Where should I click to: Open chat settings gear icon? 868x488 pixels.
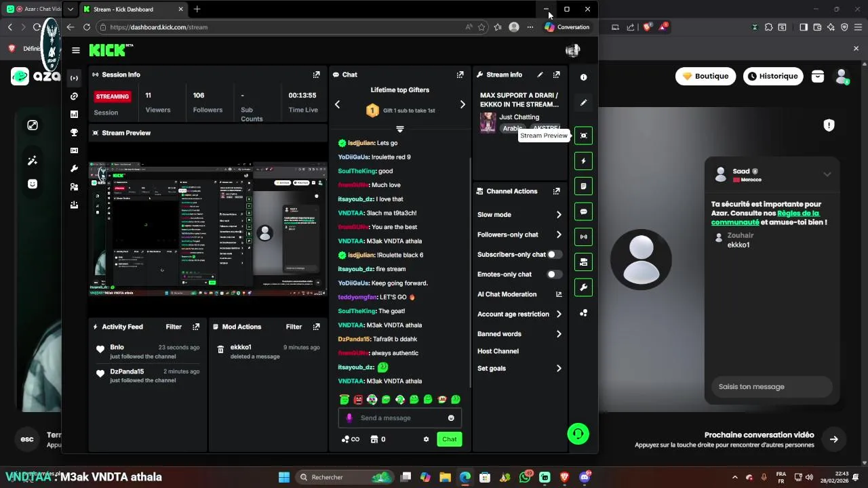pos(427,439)
